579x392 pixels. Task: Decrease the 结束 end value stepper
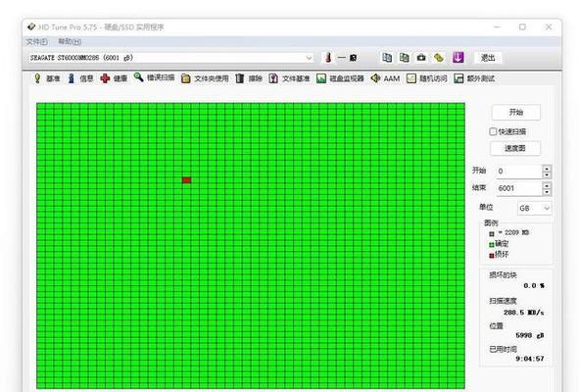tap(547, 192)
